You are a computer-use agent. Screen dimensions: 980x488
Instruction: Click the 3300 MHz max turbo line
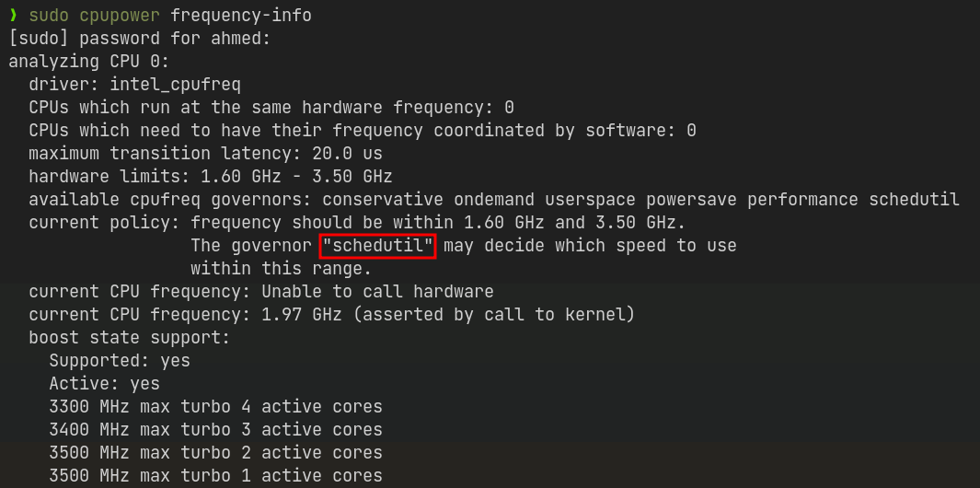click(215, 407)
